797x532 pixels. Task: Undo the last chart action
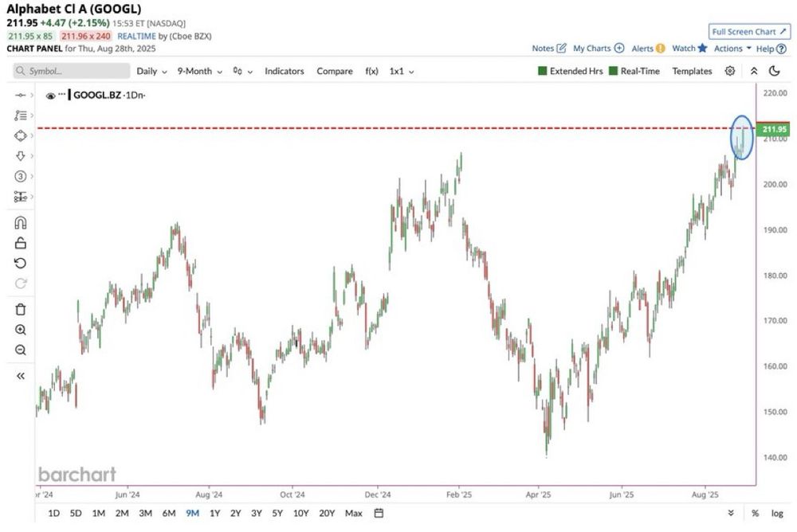pos(21,263)
